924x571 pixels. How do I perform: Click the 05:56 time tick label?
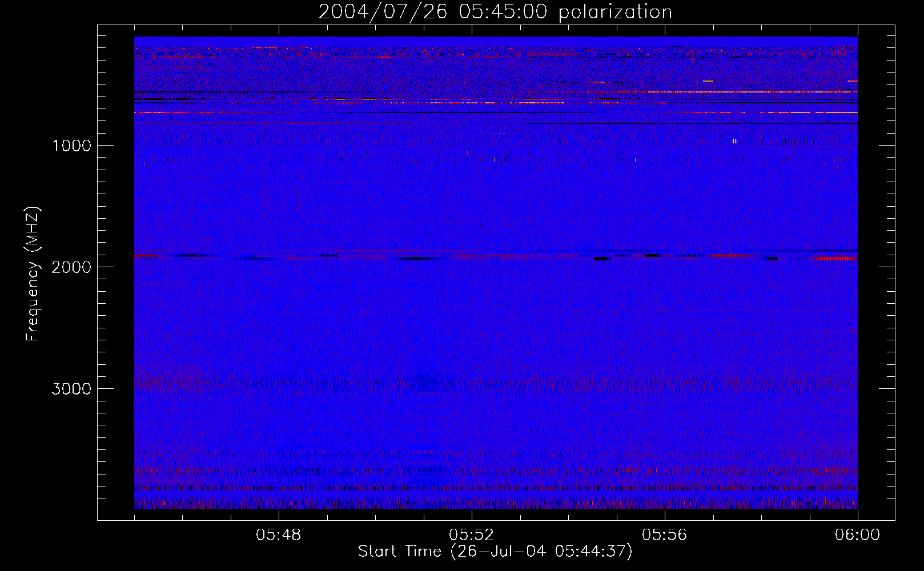click(665, 535)
